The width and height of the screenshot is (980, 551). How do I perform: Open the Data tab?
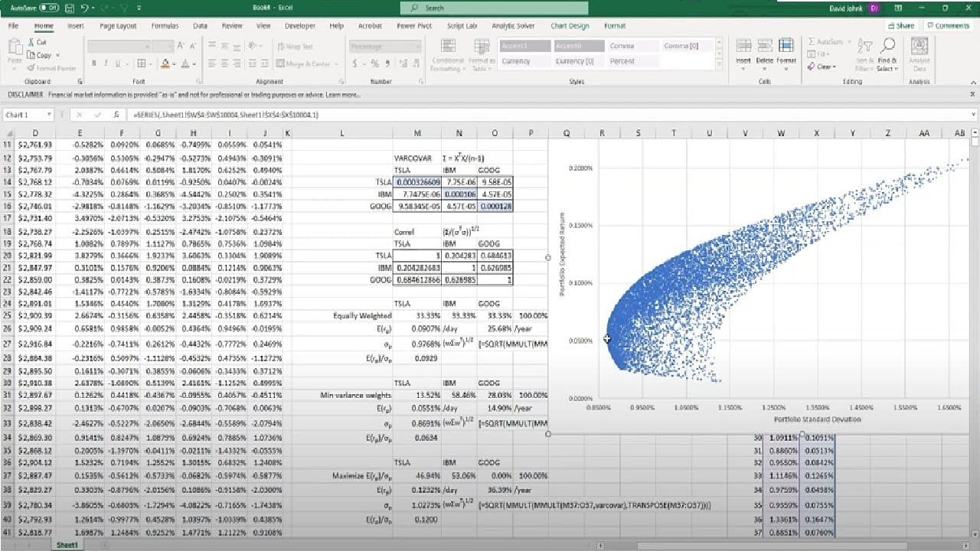pos(200,25)
